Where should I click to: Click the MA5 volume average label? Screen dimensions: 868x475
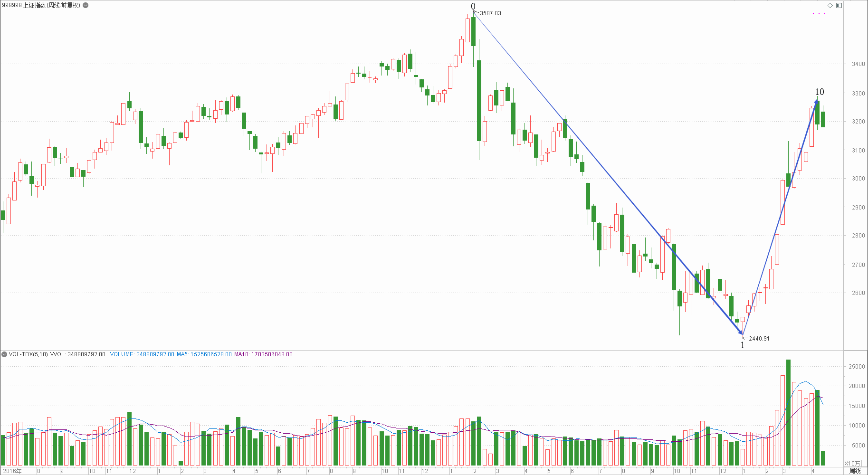click(204, 354)
